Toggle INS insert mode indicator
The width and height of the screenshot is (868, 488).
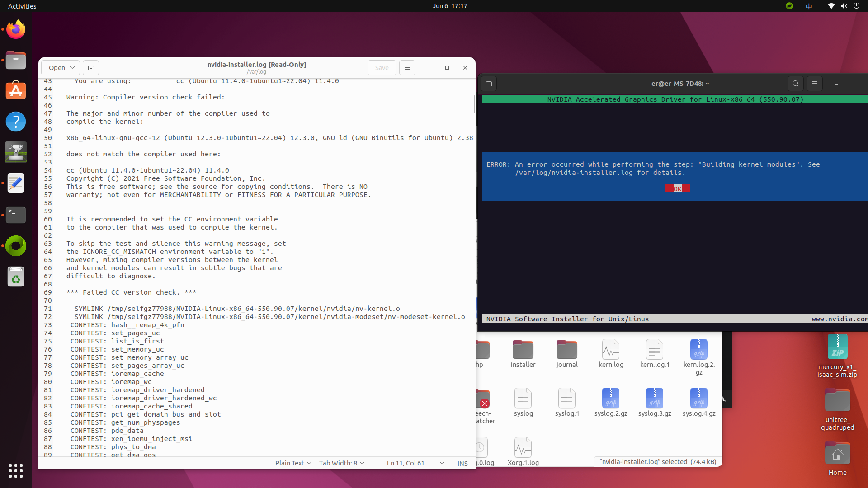click(463, 463)
